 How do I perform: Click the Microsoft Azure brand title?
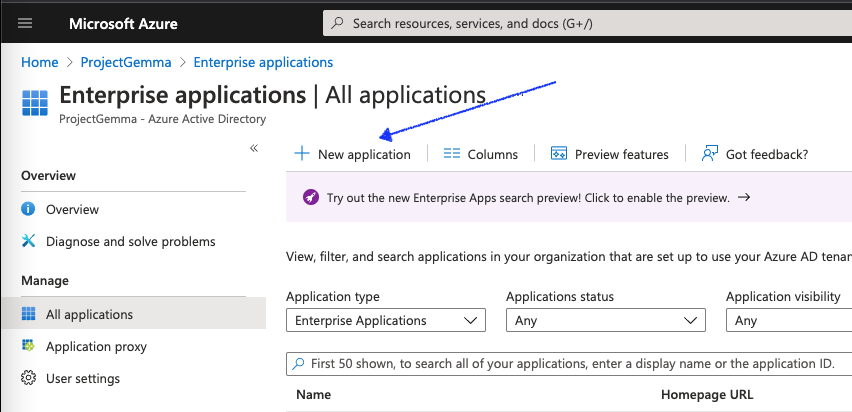click(123, 24)
